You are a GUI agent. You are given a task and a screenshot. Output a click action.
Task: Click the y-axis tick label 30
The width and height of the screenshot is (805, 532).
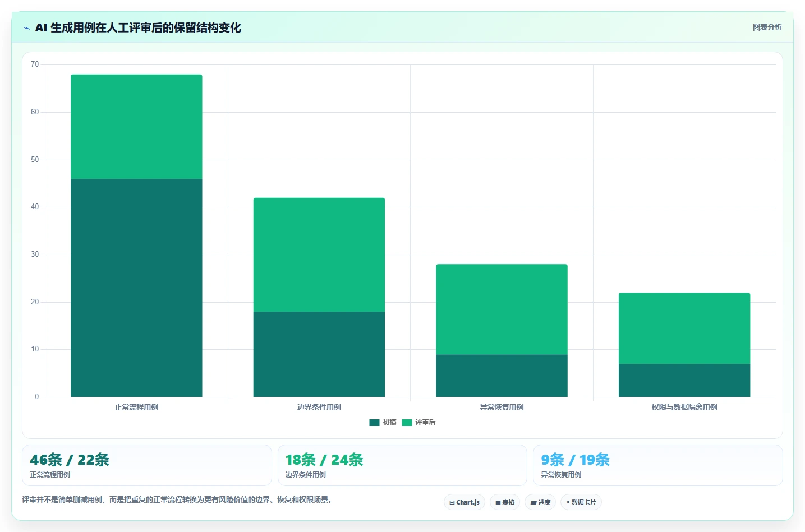point(35,255)
